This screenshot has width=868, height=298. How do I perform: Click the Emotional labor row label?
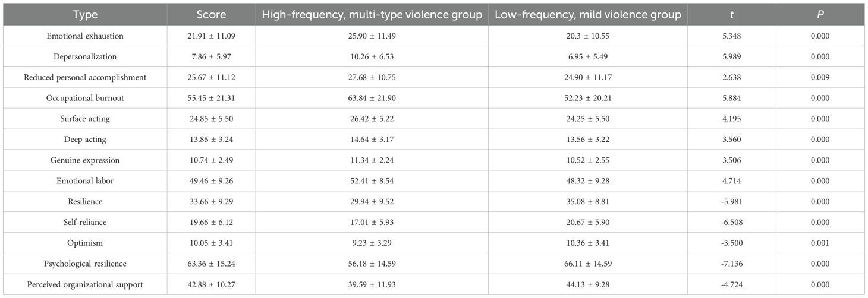[x=85, y=181]
